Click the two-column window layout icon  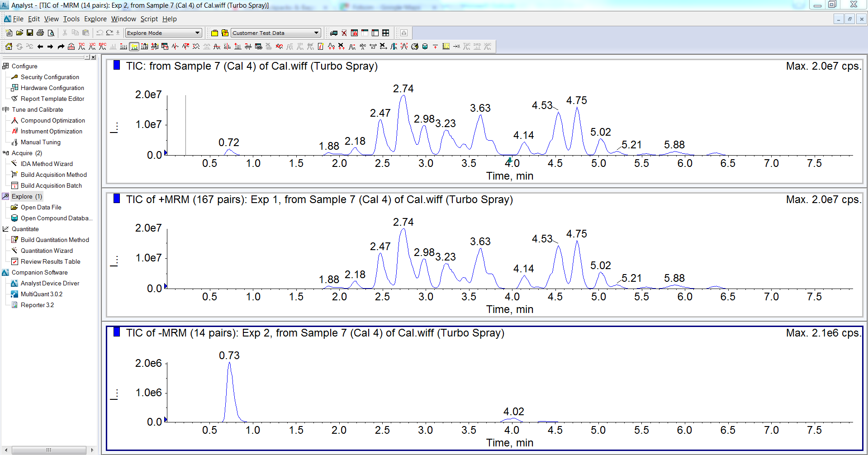pos(375,33)
